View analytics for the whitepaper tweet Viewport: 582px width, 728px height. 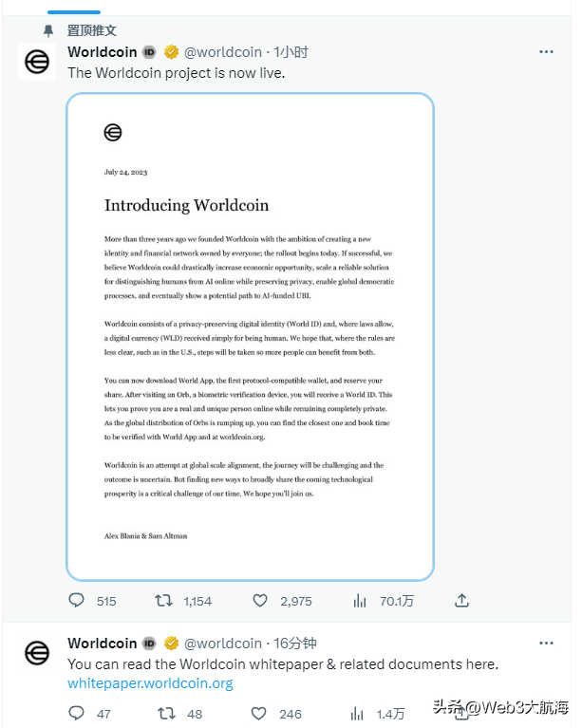click(360, 714)
